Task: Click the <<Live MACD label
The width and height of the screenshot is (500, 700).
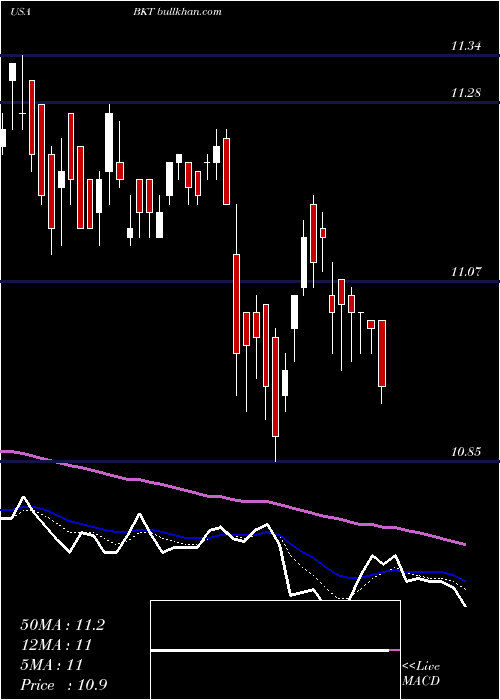Action: click(421, 674)
